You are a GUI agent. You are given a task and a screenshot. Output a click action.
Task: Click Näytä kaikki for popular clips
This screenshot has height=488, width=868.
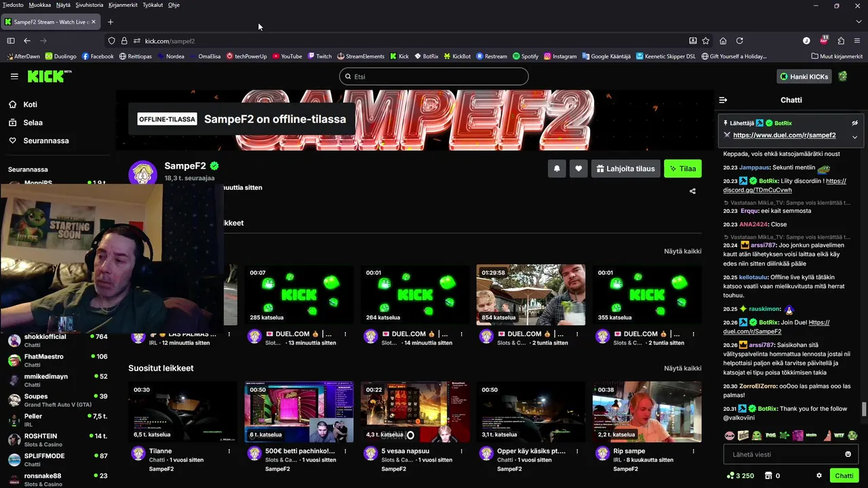tap(683, 368)
